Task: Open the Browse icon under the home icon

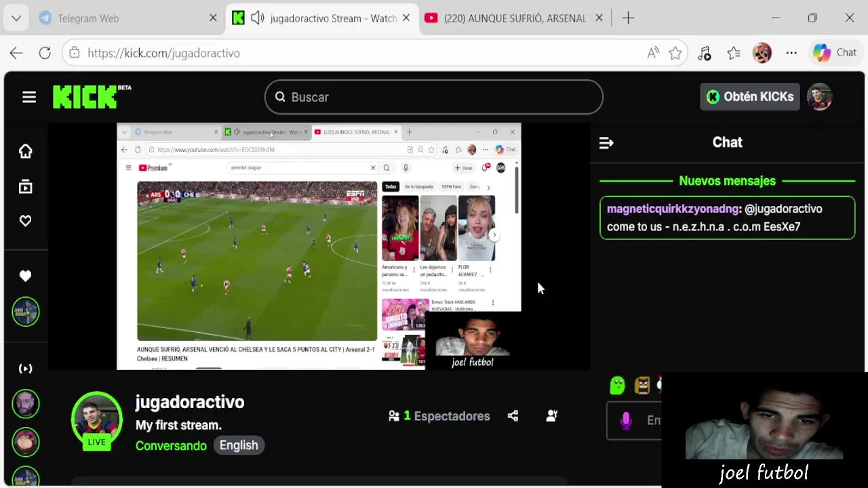Action: coord(26,187)
